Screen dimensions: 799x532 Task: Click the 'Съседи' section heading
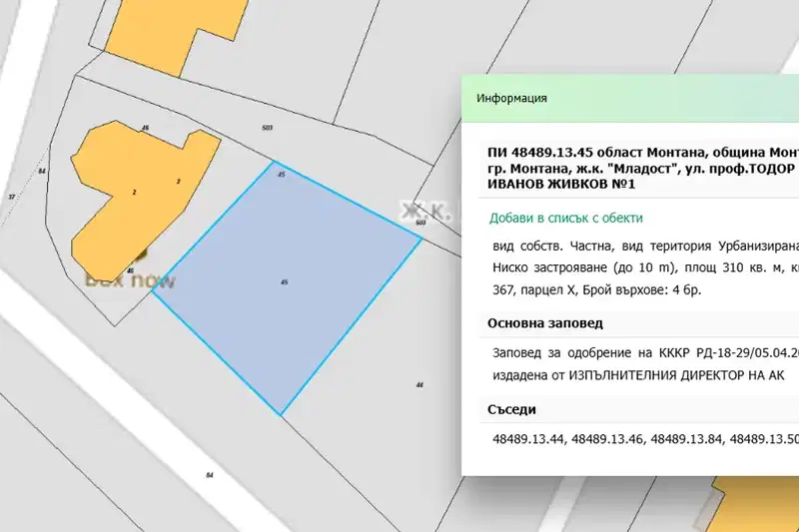(x=511, y=409)
